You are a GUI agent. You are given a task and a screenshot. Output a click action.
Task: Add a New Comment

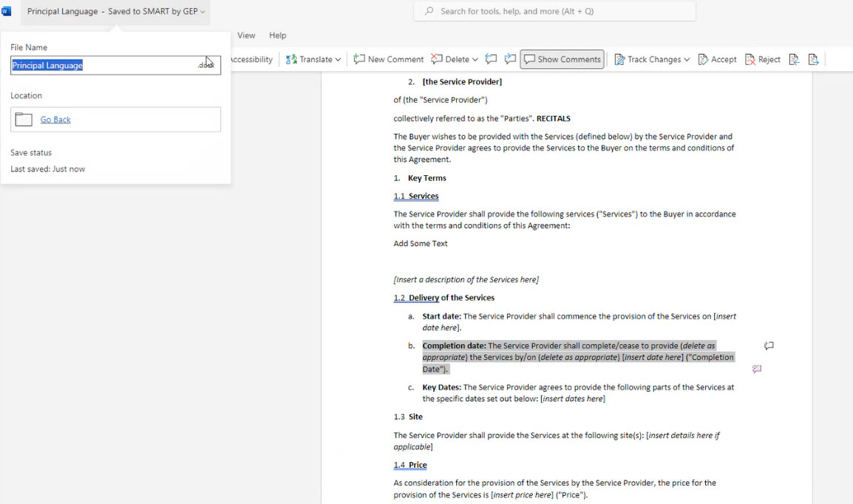(388, 59)
